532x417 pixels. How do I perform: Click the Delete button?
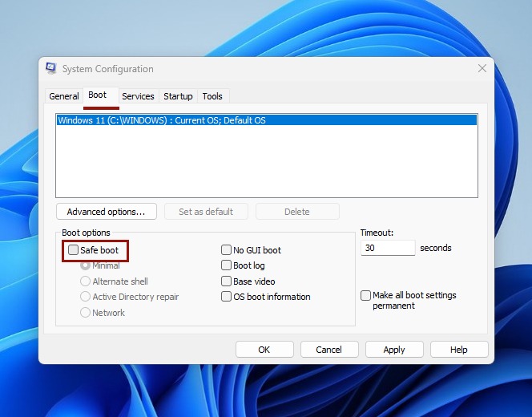click(297, 212)
